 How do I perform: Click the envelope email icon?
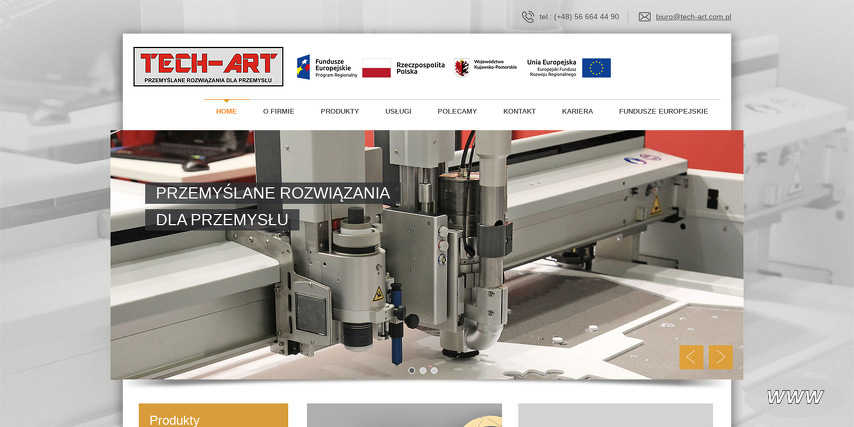(644, 17)
